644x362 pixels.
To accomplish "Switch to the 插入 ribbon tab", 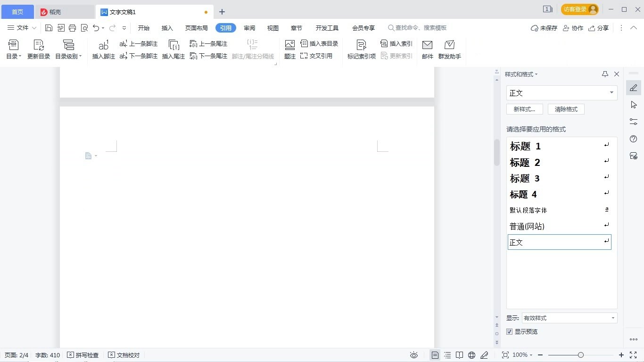I will 167,28.
